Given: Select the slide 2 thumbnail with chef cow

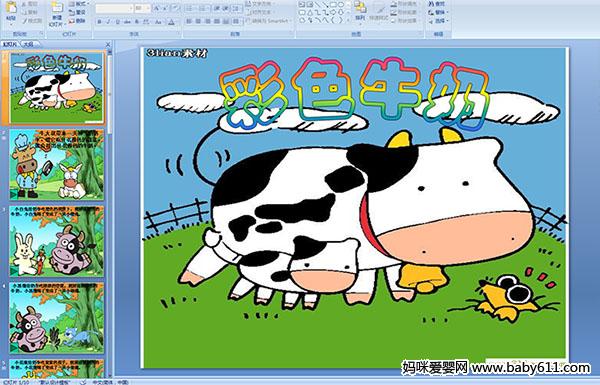Looking at the screenshot, I should [x=57, y=165].
